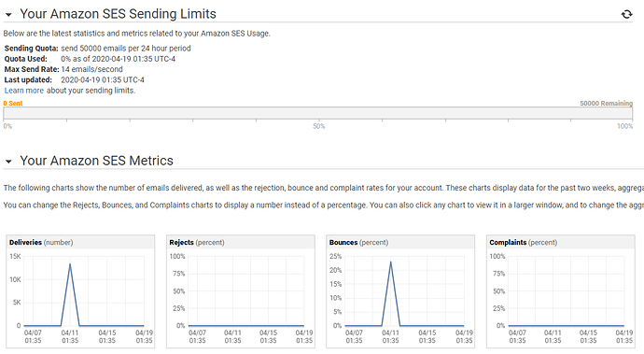Select the '50000 Remaining' label
This screenshot has height=354, width=644.
point(607,103)
